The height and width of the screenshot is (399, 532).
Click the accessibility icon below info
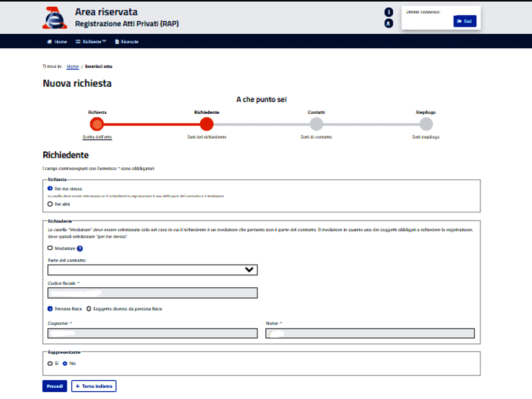pyautogui.click(x=388, y=23)
